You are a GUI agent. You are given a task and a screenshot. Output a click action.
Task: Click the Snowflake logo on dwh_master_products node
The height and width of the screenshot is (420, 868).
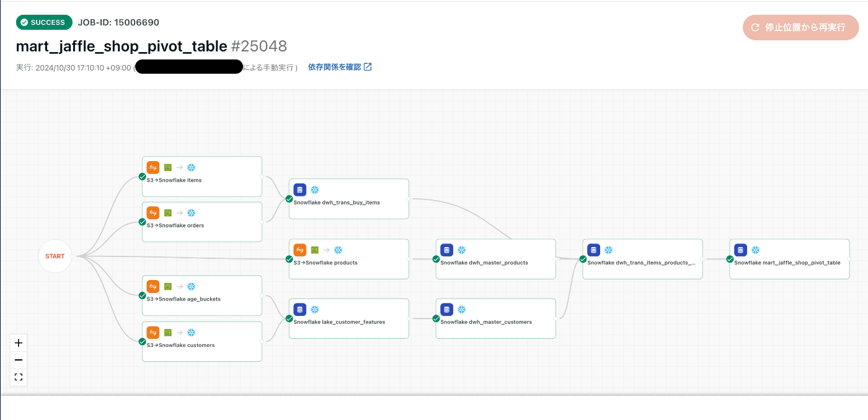point(461,250)
